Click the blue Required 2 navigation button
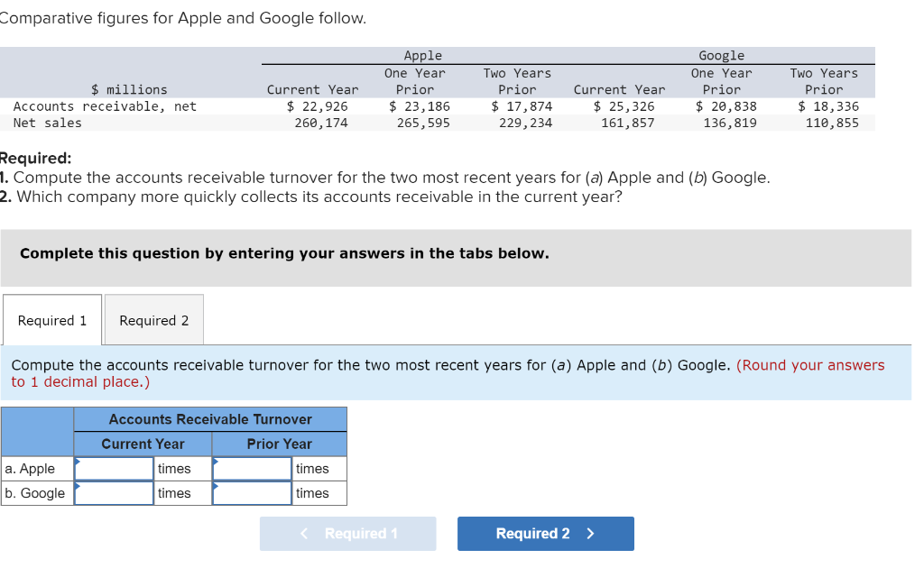 [545, 534]
